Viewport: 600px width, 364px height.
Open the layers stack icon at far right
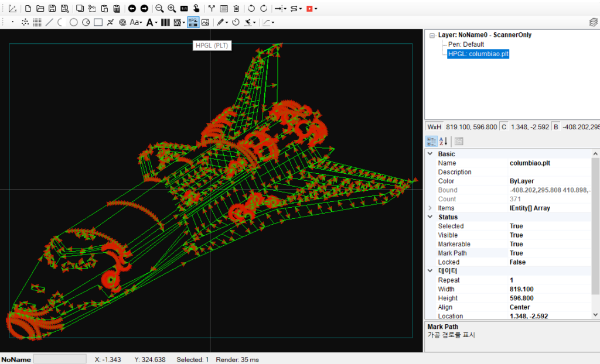point(594,22)
